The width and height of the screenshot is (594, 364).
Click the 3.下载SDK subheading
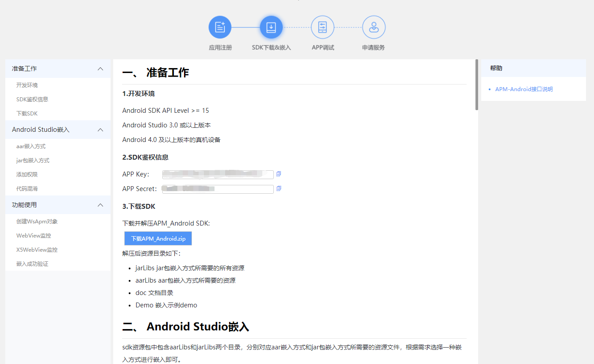[139, 206]
